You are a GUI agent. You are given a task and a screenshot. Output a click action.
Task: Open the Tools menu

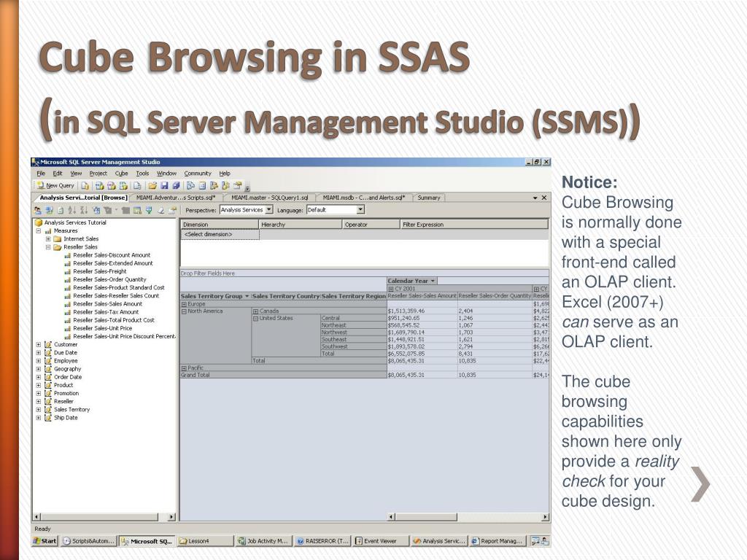click(x=142, y=174)
